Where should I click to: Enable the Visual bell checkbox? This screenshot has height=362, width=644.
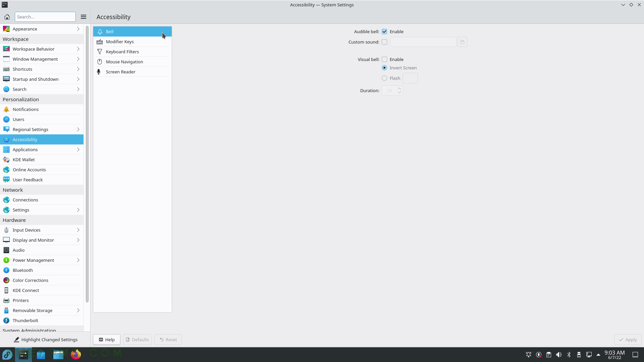click(x=384, y=59)
